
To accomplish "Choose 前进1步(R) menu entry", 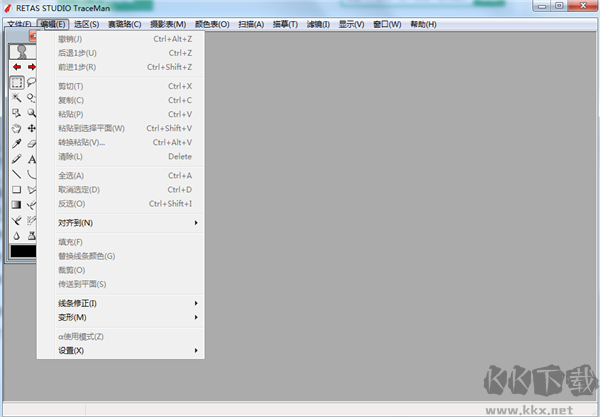I will tap(121, 67).
